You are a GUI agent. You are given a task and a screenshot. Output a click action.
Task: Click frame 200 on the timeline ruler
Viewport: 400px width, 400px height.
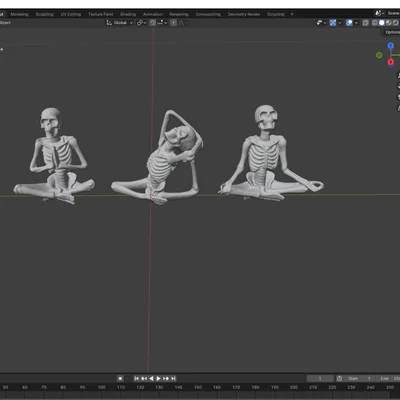coord(294,387)
